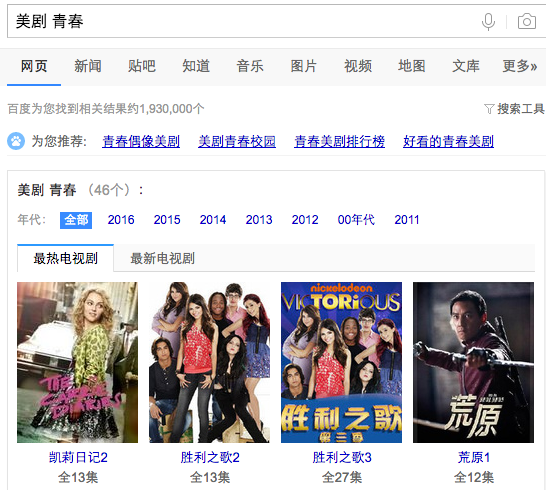Switch to the 新闻 tab
This screenshot has width=546, height=490.
(x=88, y=66)
